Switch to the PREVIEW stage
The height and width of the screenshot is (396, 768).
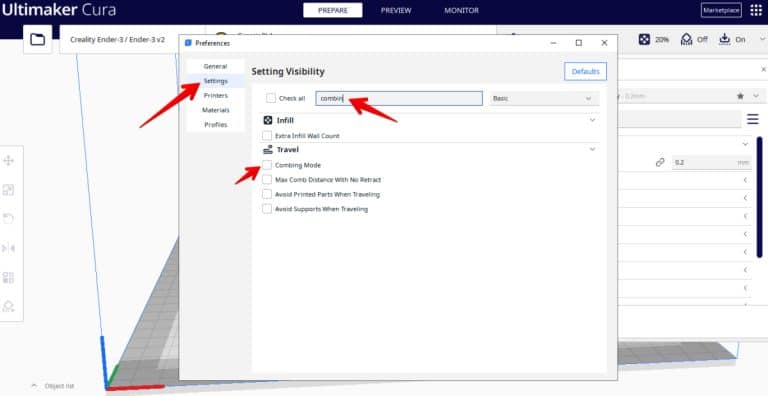click(x=396, y=10)
